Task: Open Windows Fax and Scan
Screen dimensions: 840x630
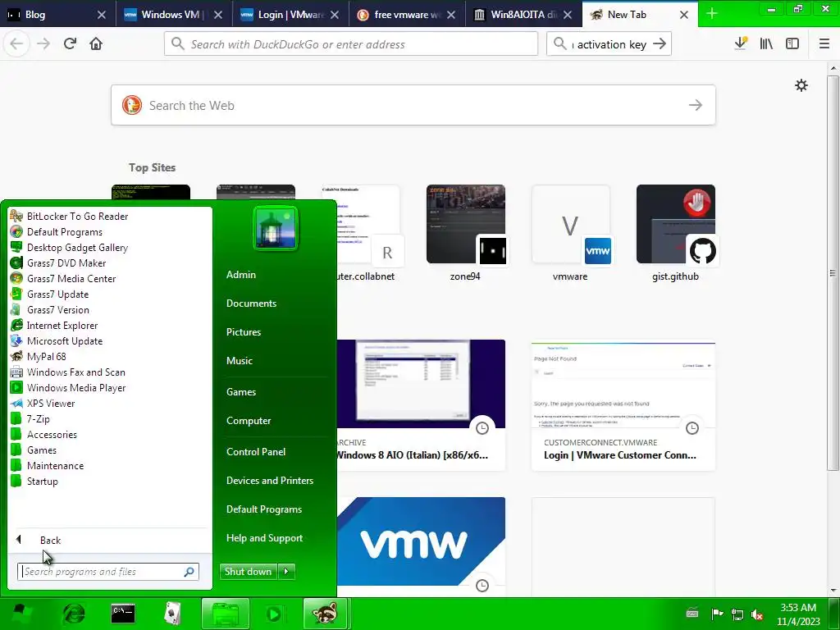Action: (x=68, y=372)
